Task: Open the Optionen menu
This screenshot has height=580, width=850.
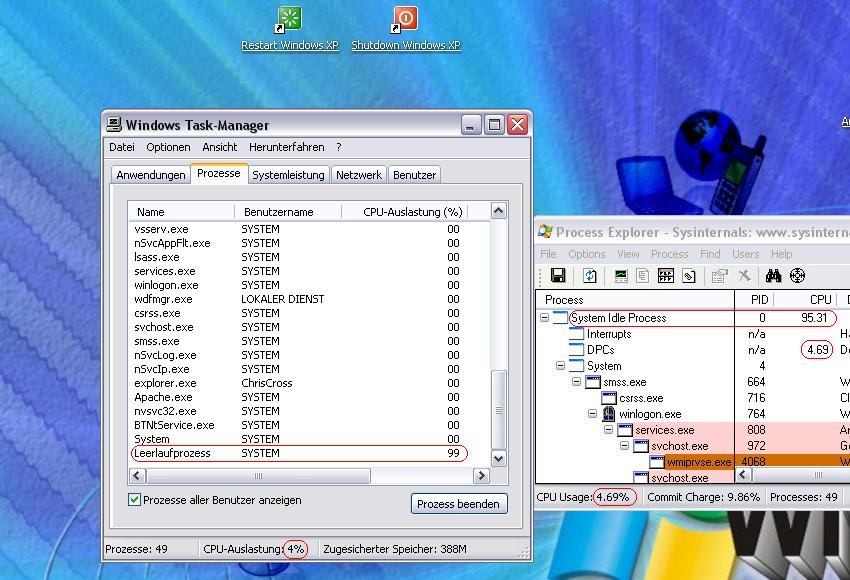Action: point(168,147)
